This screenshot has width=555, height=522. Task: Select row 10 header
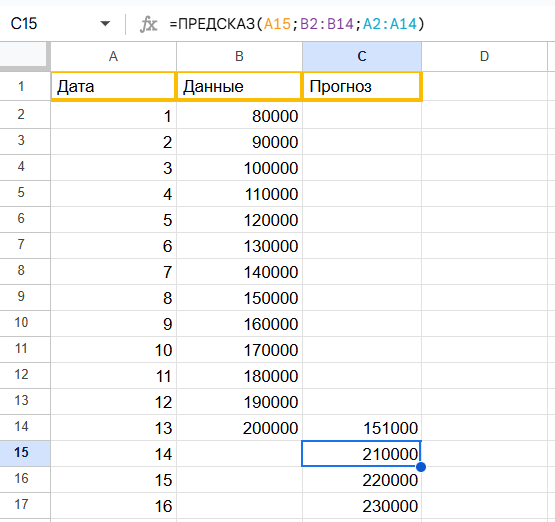[x=21, y=323]
